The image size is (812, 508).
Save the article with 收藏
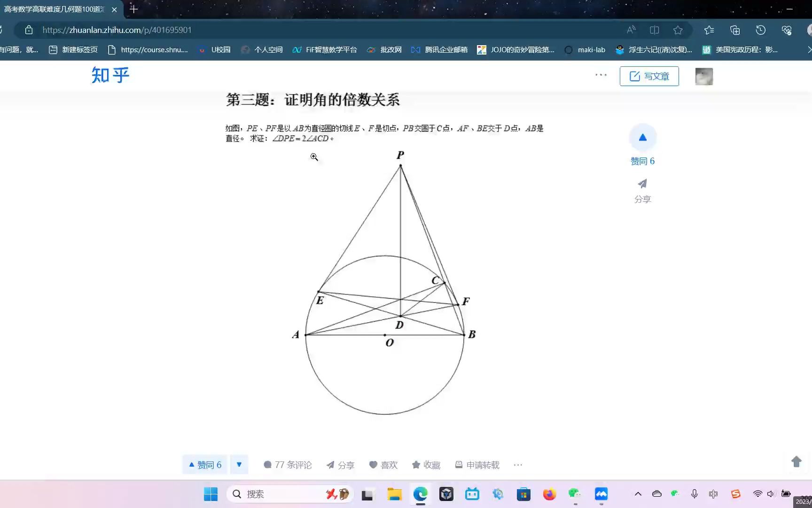[426, 465]
